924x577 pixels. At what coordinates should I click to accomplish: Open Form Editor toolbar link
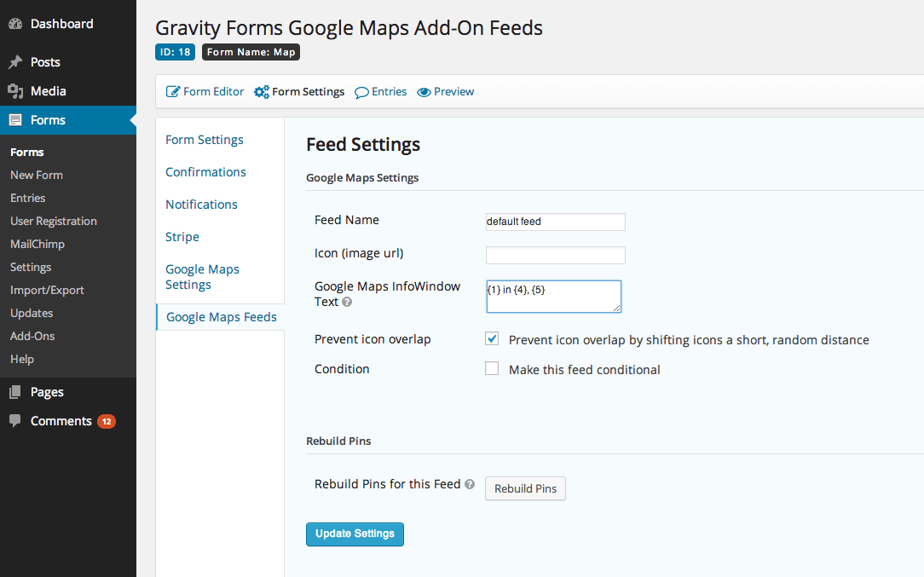click(205, 92)
